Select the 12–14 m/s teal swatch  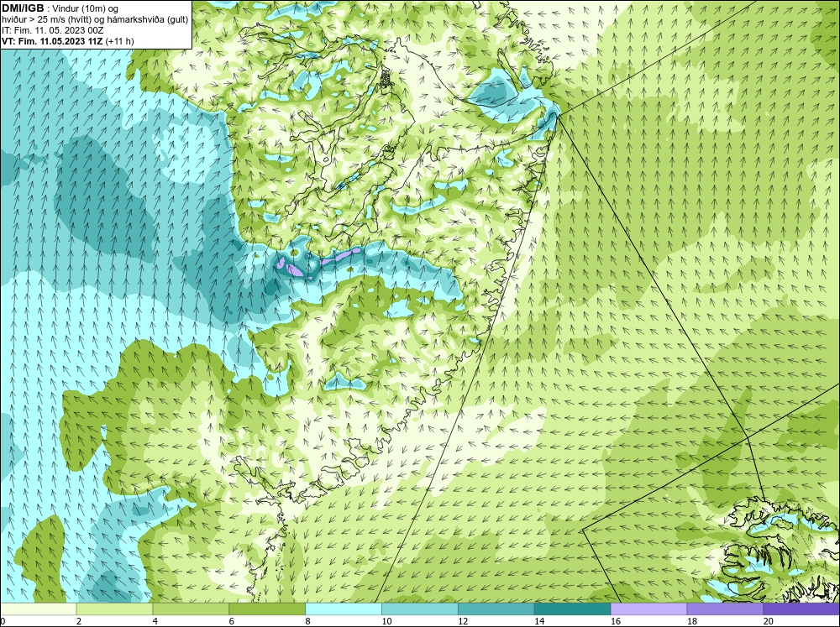click(x=496, y=609)
